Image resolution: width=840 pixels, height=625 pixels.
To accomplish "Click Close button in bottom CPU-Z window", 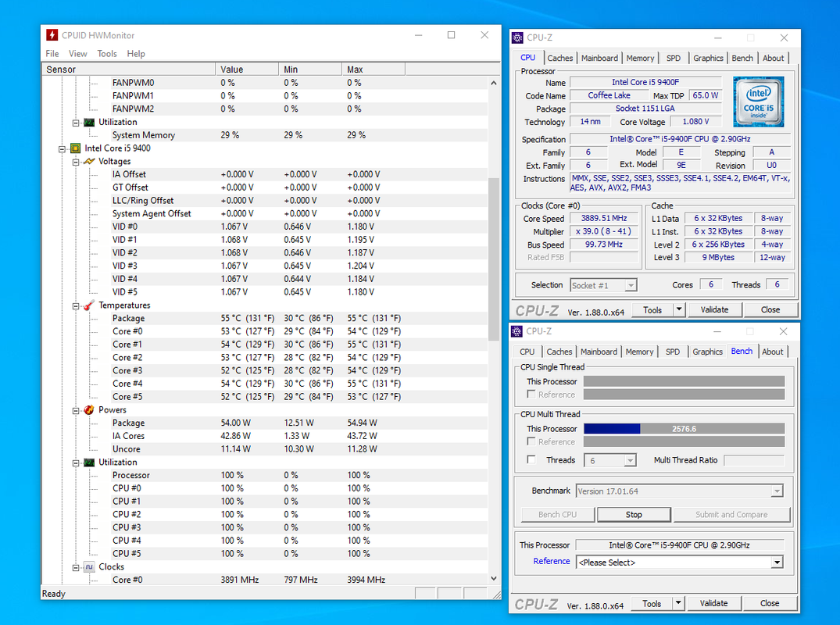I will (770, 603).
